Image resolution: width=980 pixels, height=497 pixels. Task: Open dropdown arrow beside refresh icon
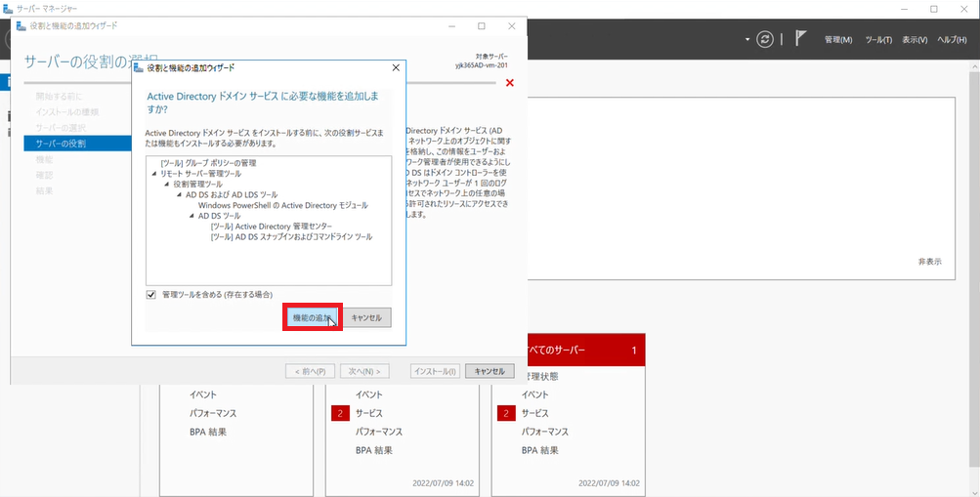point(747,40)
